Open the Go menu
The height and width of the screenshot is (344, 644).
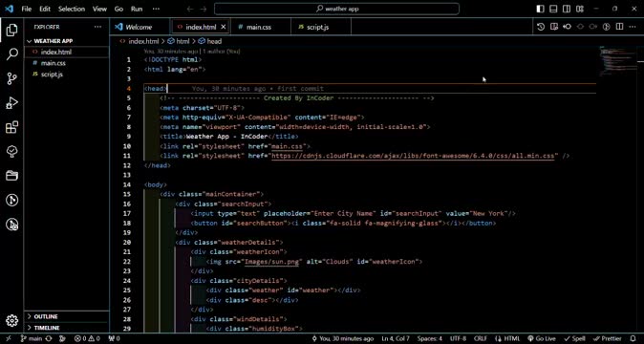[x=118, y=9]
